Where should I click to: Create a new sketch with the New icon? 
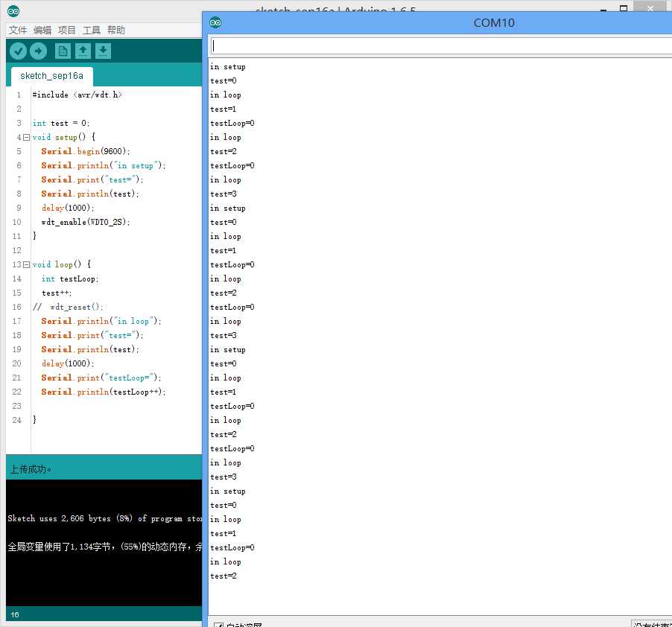(63, 51)
